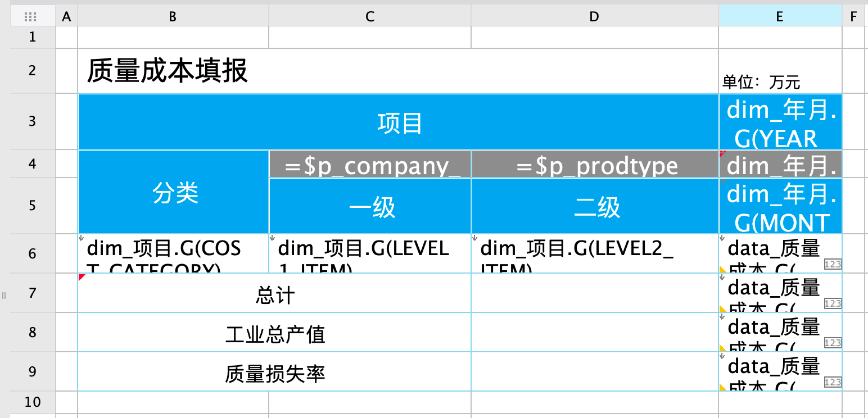
Task: Select the row 3 header
Action: pyautogui.click(x=33, y=121)
